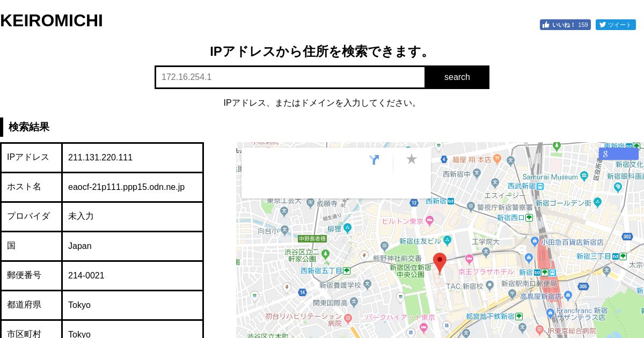This screenshot has height=338, width=644.
Task: Click the Facebook いいね! like button
Action: (x=565, y=25)
